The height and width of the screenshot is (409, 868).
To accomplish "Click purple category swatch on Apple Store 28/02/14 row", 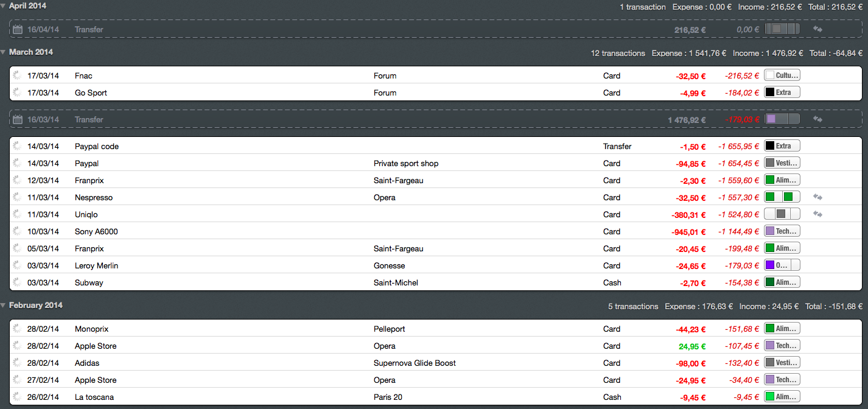I will click(x=770, y=346).
